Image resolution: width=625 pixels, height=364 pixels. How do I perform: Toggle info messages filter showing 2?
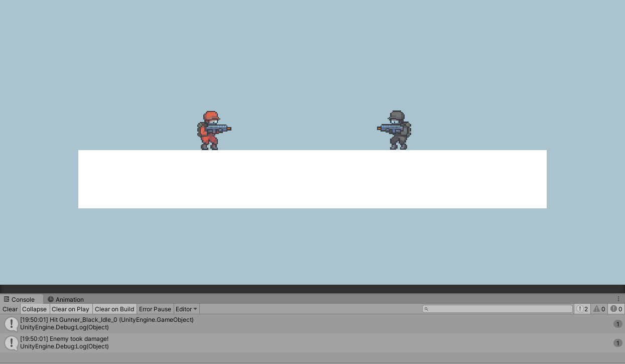[x=582, y=309]
